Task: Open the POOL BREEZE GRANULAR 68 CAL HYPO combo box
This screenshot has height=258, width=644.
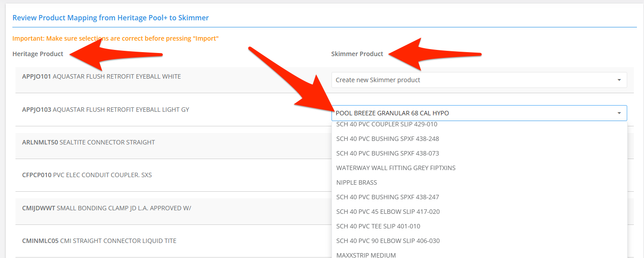Action: click(x=479, y=113)
